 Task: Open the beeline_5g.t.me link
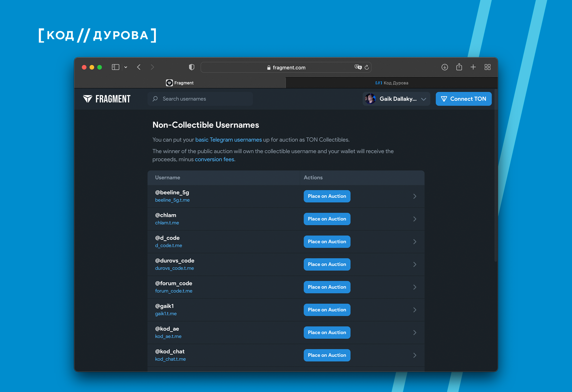point(172,200)
